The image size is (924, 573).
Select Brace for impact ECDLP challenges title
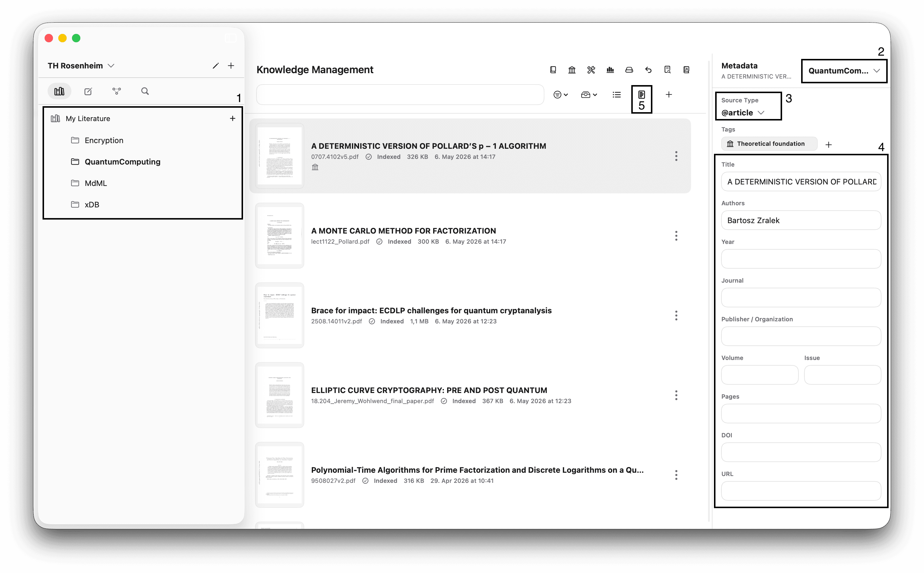coord(431,311)
